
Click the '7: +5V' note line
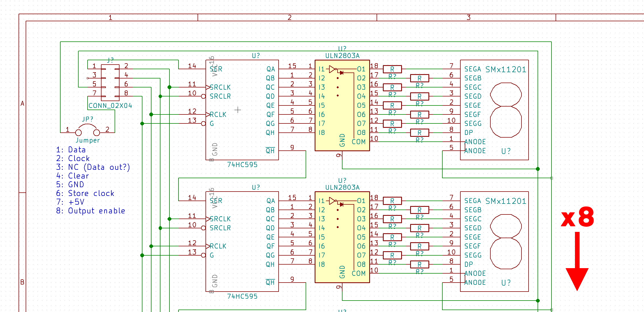(x=70, y=202)
